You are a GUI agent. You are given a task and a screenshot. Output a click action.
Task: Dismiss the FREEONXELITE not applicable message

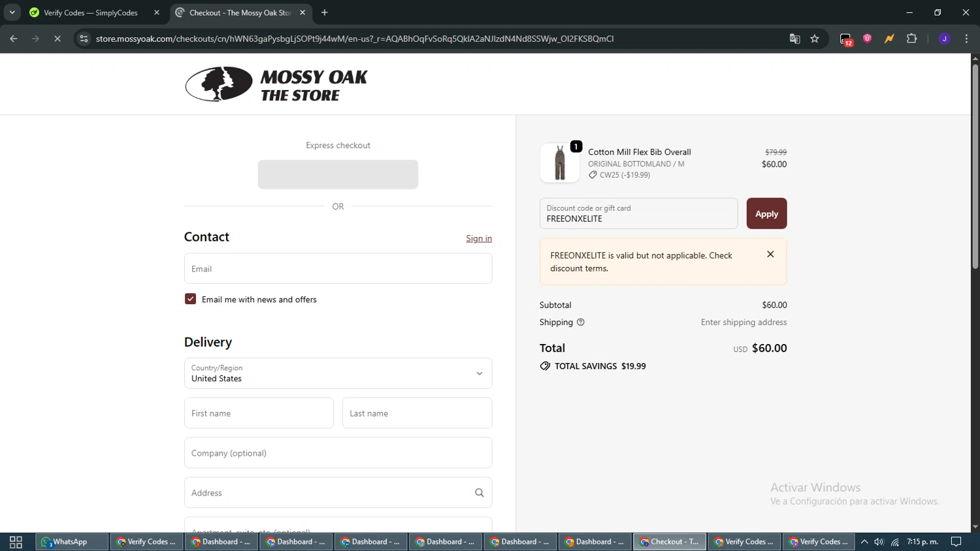point(770,255)
